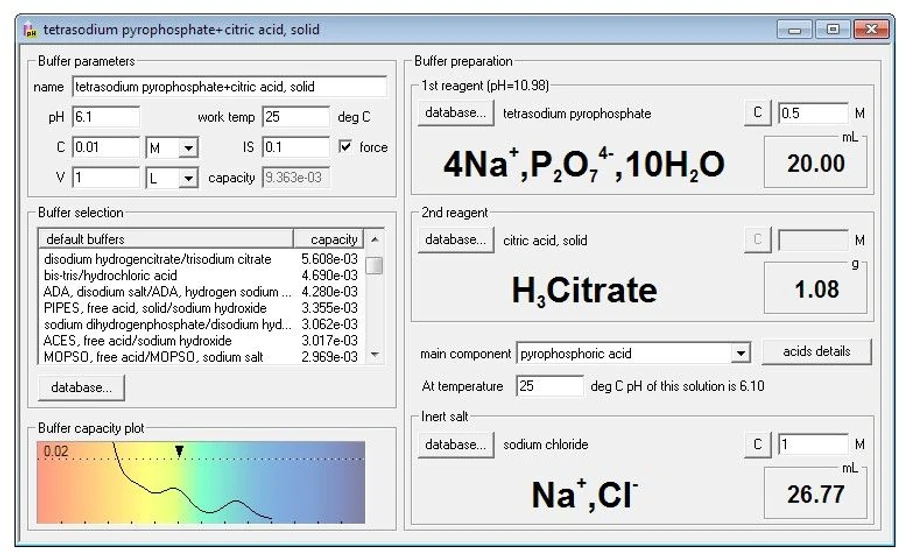Select PIPES, free acid, solid/sodium hydroxide
The image size is (909, 551).
coord(201,308)
